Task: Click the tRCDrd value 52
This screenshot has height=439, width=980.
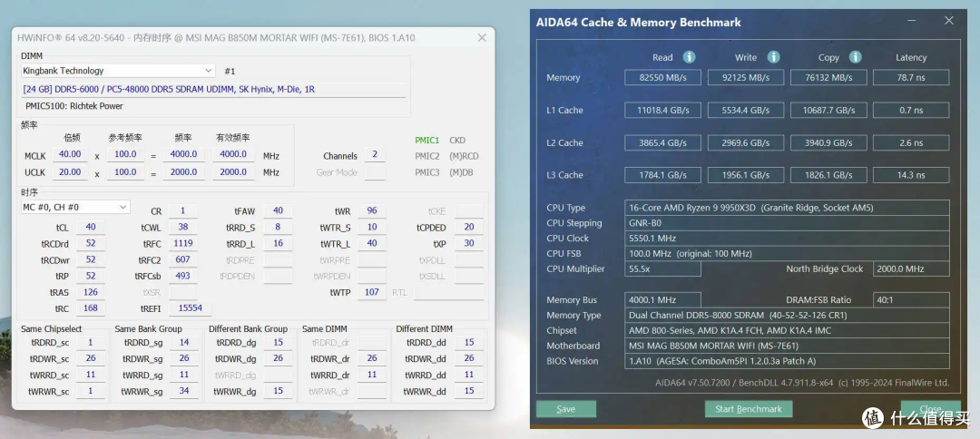Action: click(90, 243)
